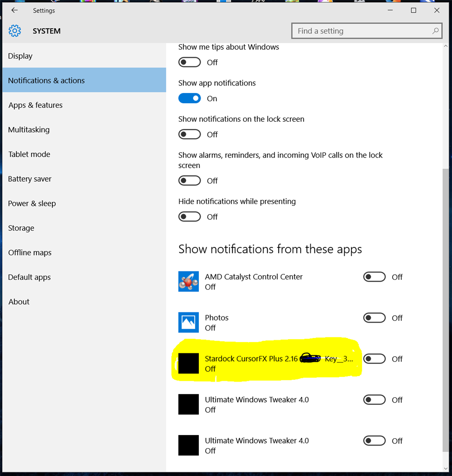
Task: Minimize the Settings window
Action: point(390,10)
